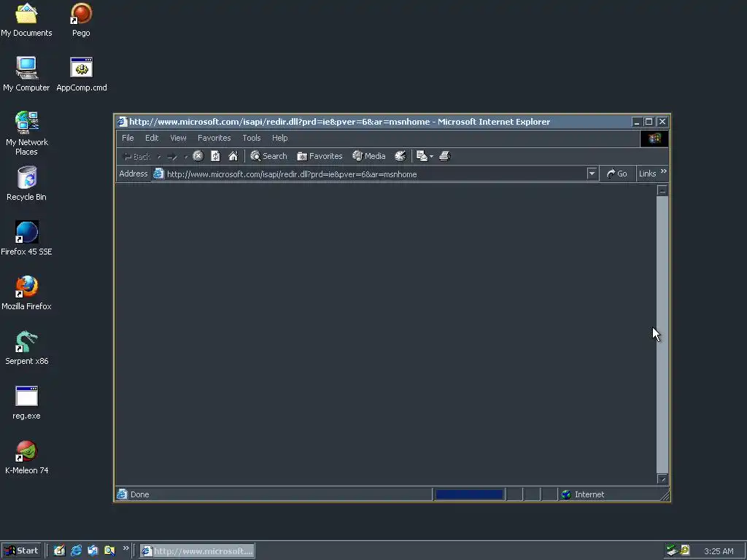Launch Outlook Express from quick launch
Viewport: 747px width, 560px height.
(93, 551)
